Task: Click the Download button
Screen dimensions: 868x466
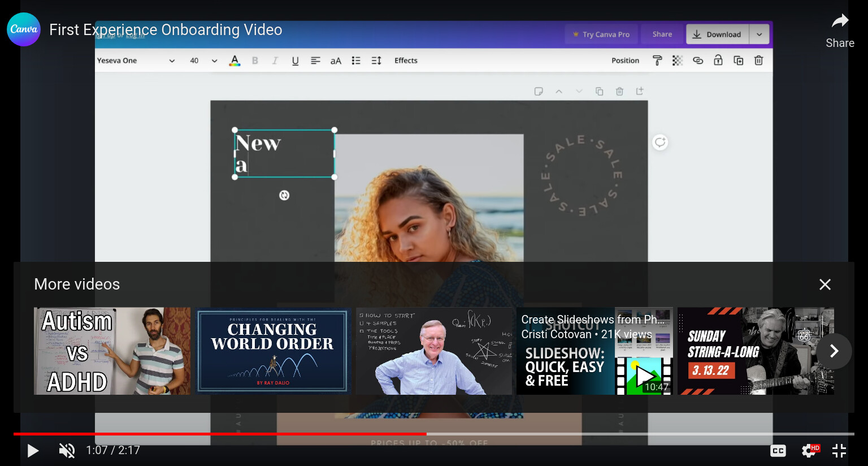Action: click(x=718, y=34)
